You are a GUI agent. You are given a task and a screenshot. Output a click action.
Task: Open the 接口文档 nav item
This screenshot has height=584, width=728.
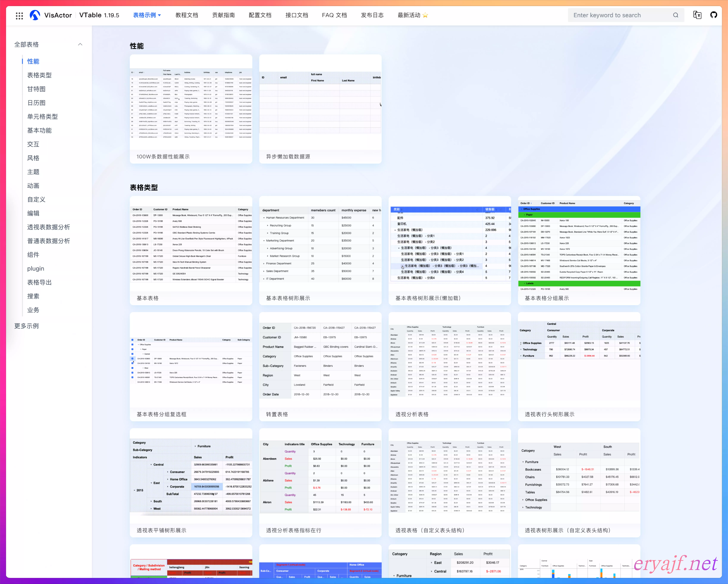297,15
